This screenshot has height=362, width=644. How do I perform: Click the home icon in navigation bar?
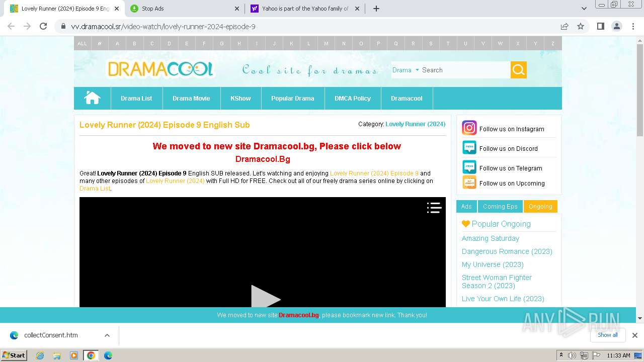[x=92, y=98]
